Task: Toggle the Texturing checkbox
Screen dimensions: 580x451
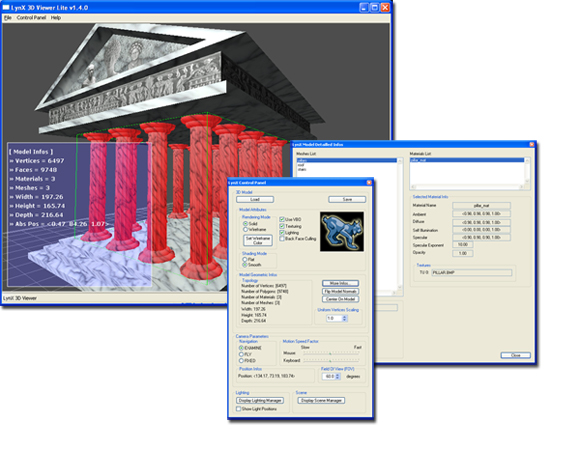Action: click(282, 226)
